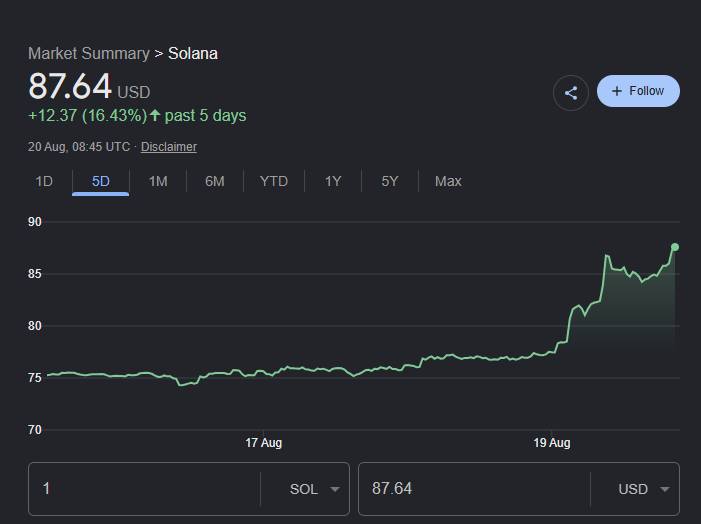This screenshot has height=524, width=701.
Task: Click the latest price dot on chart
Action: (675, 247)
